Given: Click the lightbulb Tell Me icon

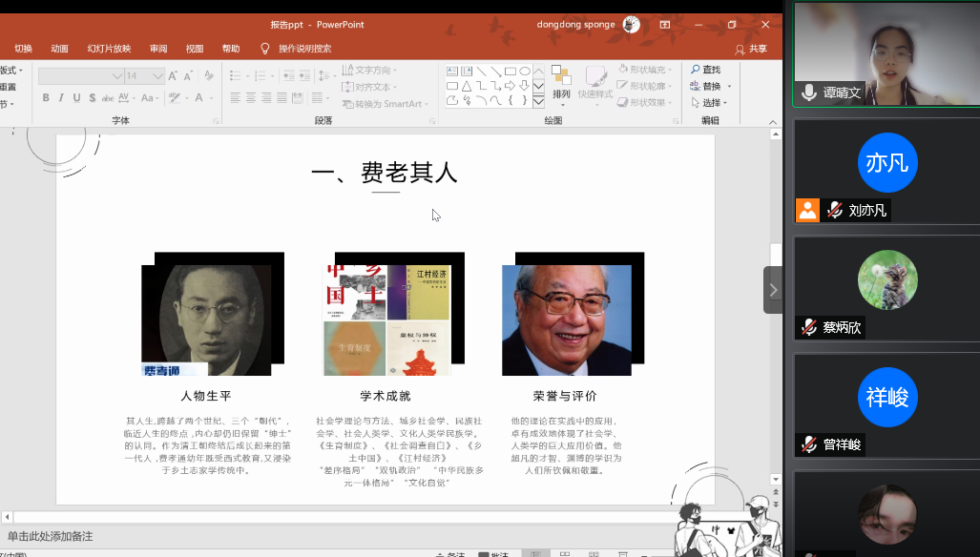Looking at the screenshot, I should (265, 49).
